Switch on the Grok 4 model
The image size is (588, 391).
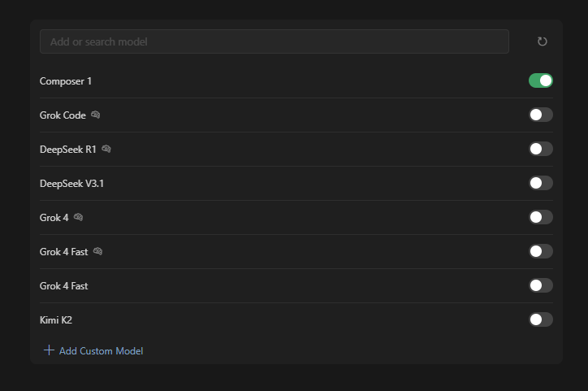(541, 217)
